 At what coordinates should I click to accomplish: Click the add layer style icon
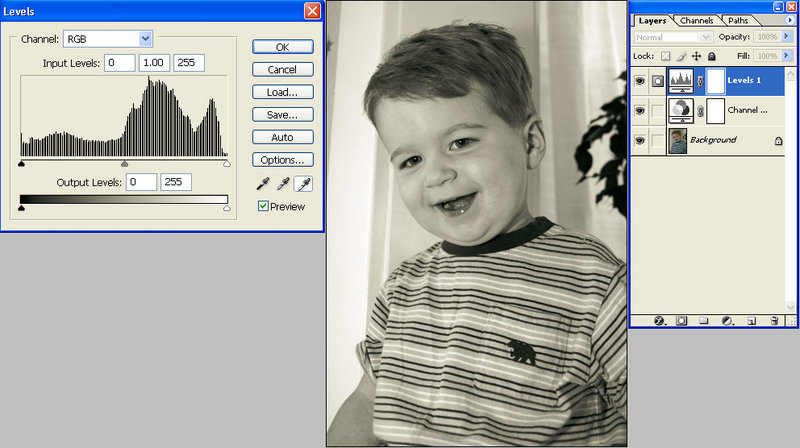[660, 321]
